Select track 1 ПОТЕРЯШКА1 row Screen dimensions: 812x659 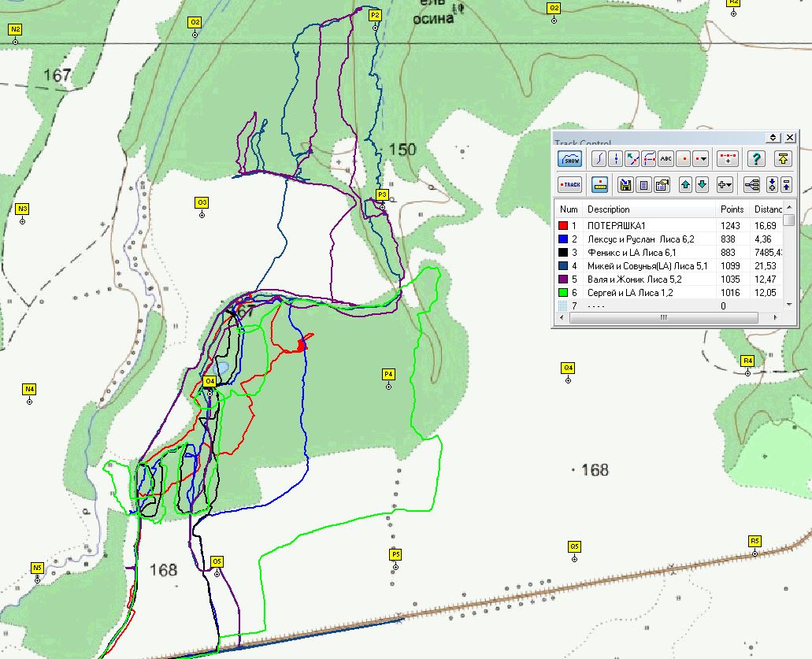(x=669, y=226)
